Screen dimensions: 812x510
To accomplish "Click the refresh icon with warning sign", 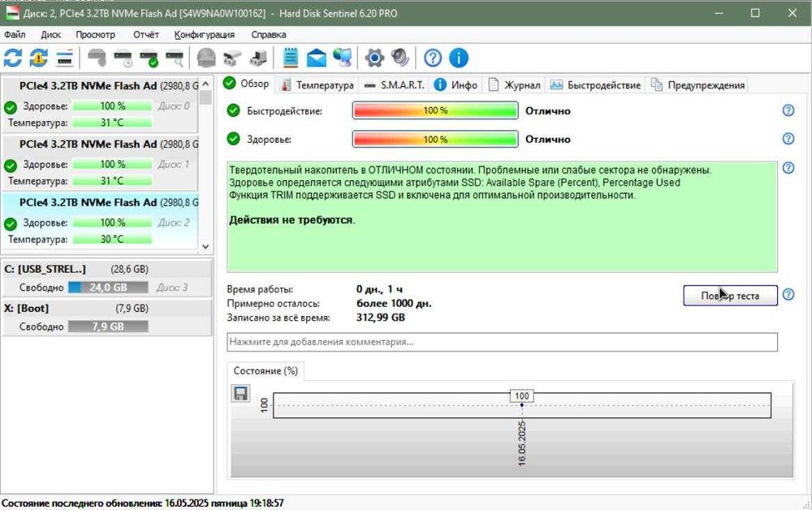I will coord(39,58).
